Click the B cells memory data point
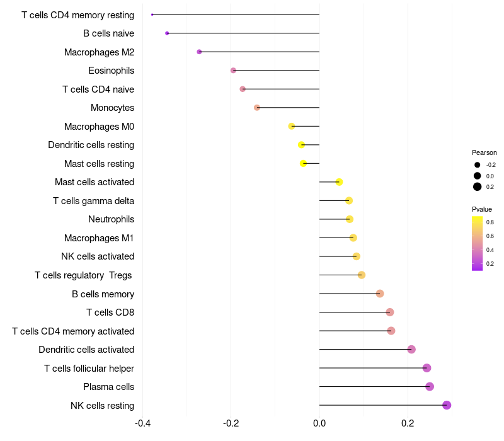 [380, 294]
